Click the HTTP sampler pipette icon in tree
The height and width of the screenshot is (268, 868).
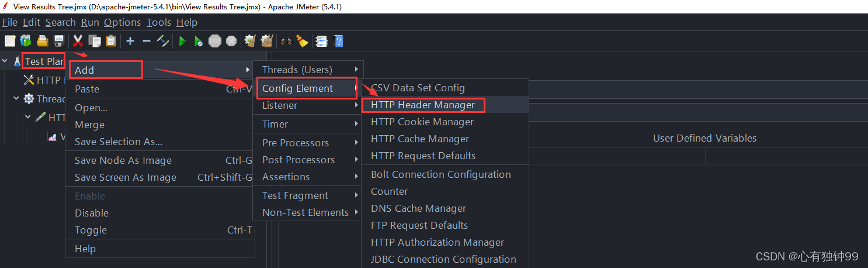click(40, 118)
